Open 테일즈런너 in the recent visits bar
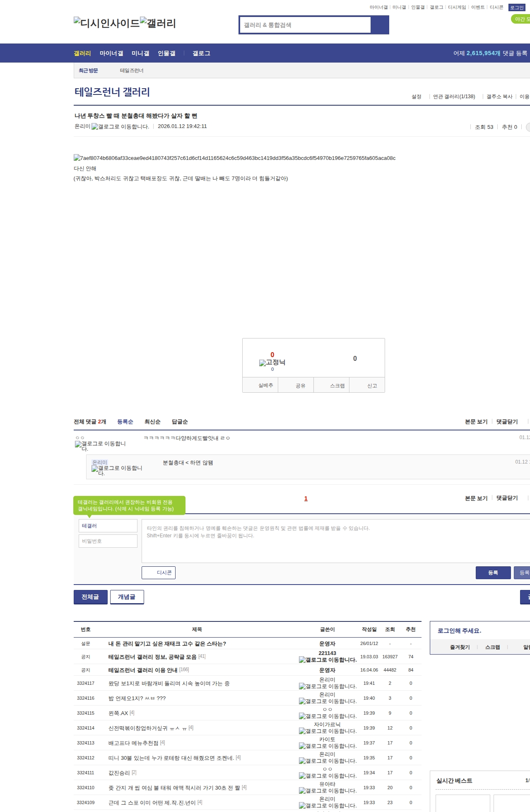Screen dimensions: 530x812 click(x=132, y=71)
